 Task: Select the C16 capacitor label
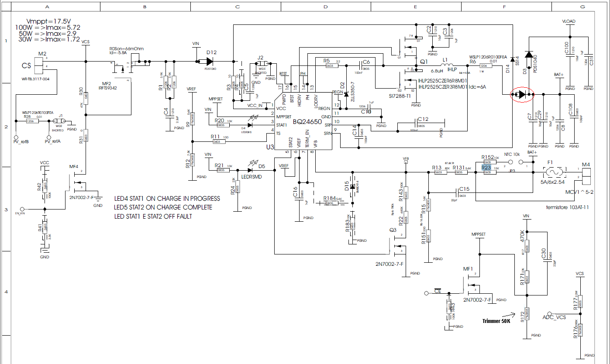(296, 191)
